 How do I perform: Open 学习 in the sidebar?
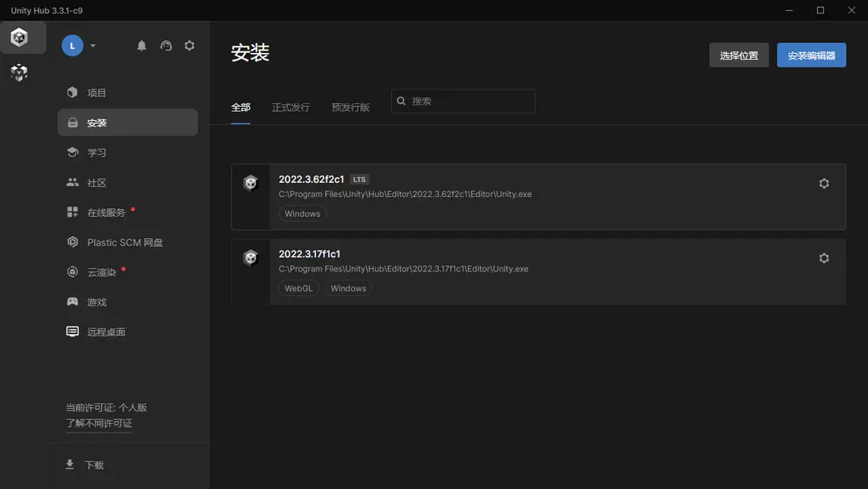(128, 152)
